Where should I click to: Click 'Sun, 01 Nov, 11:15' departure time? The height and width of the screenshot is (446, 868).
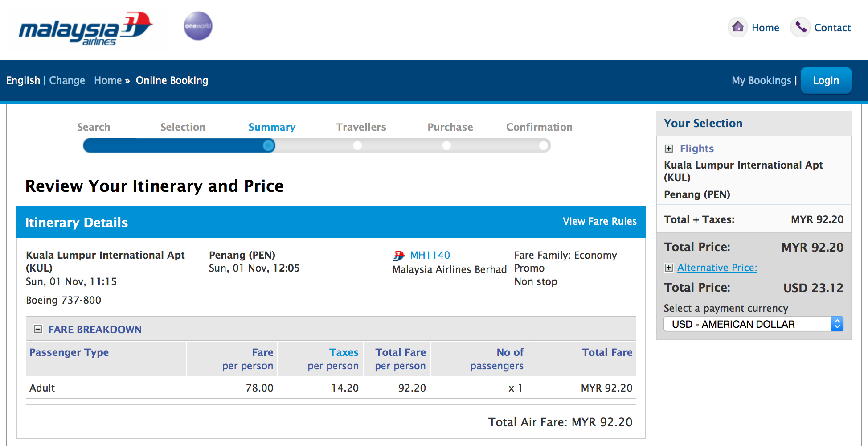tap(71, 281)
